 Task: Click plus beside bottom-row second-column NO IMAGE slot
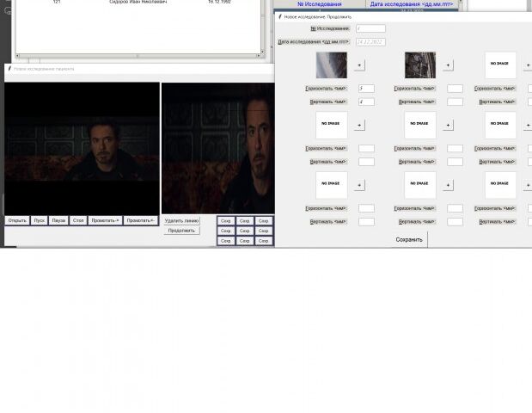448,185
